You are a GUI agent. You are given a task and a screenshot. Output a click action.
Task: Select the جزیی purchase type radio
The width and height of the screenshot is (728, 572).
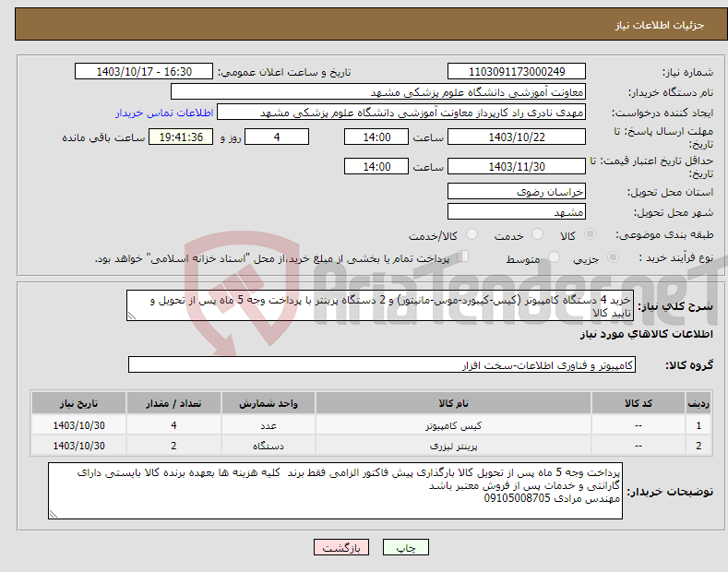[613, 257]
